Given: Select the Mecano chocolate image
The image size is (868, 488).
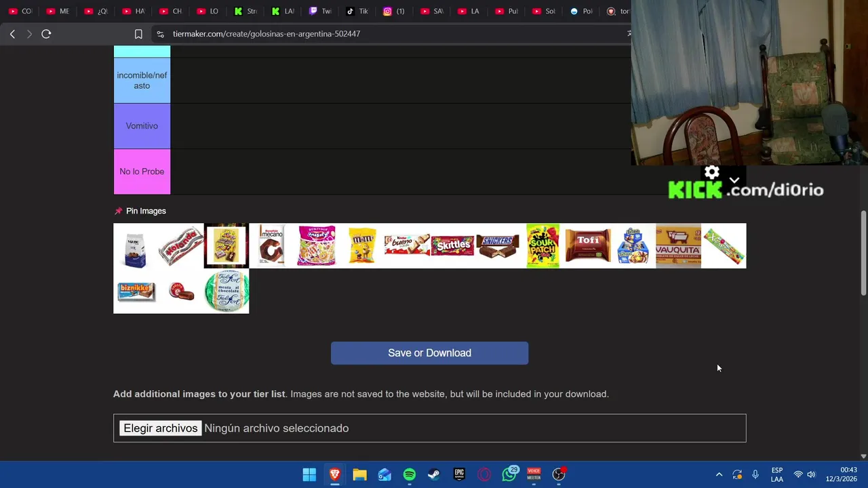Looking at the screenshot, I should [x=271, y=246].
